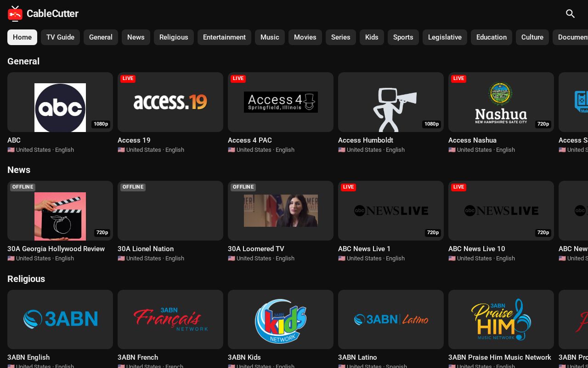Click the General section heading

23,61
